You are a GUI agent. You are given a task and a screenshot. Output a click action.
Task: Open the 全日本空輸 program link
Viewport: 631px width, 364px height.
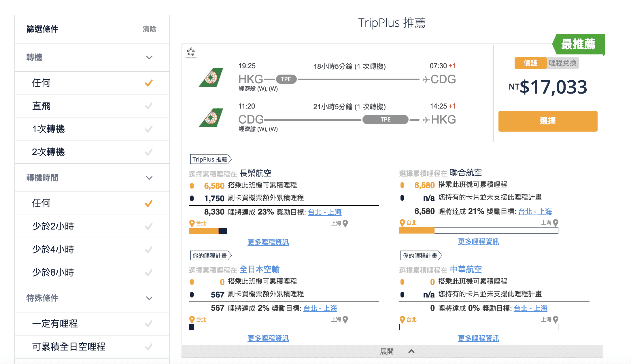(x=260, y=270)
